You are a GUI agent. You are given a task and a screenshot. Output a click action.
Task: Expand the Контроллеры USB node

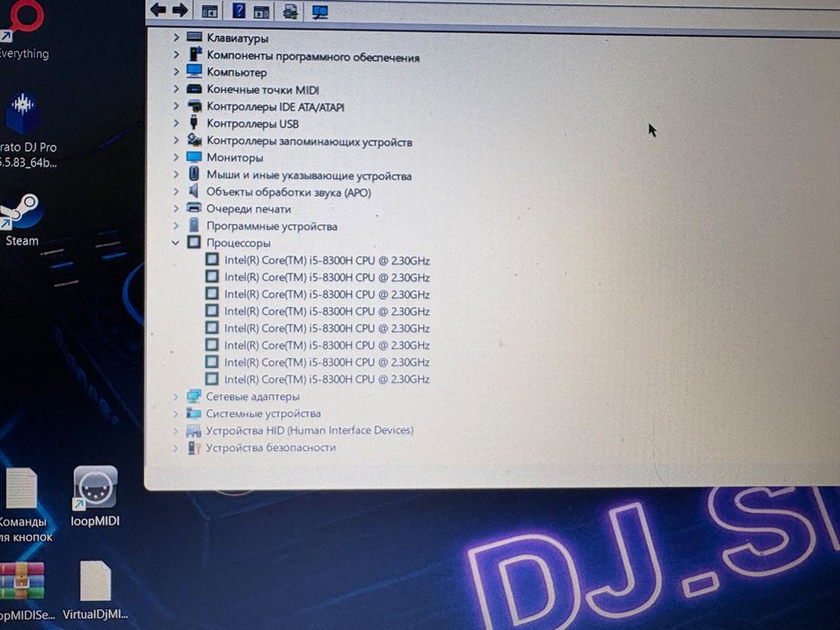176,123
